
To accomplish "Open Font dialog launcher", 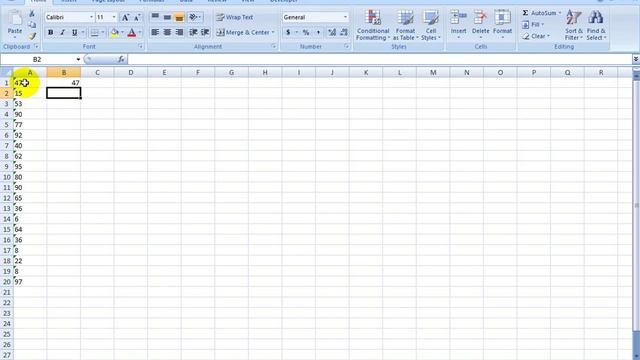I will [x=140, y=47].
